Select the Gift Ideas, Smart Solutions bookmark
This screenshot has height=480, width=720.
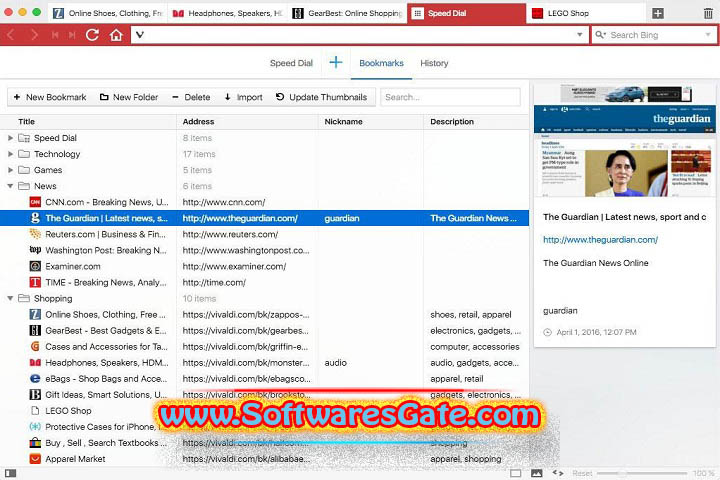(264, 395)
